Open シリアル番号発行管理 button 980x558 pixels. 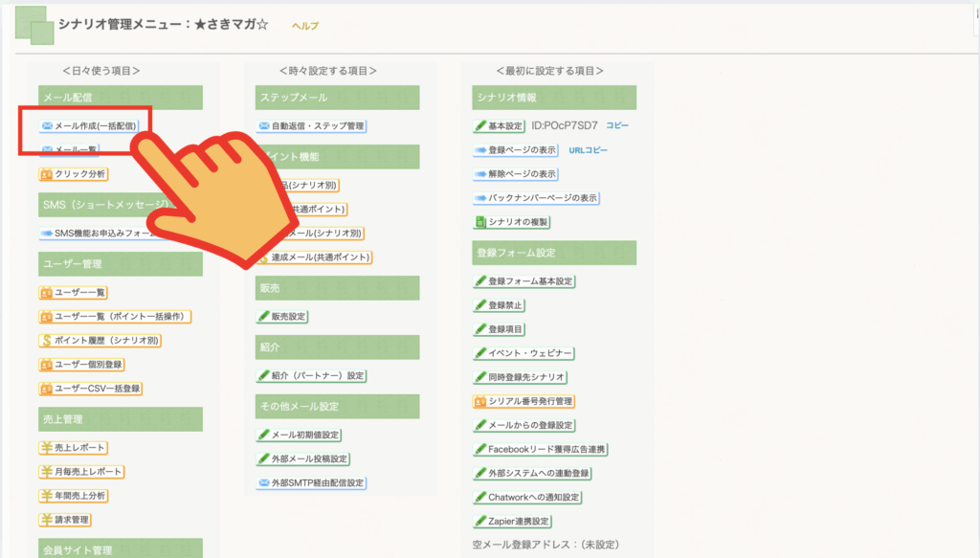pyautogui.click(x=523, y=401)
